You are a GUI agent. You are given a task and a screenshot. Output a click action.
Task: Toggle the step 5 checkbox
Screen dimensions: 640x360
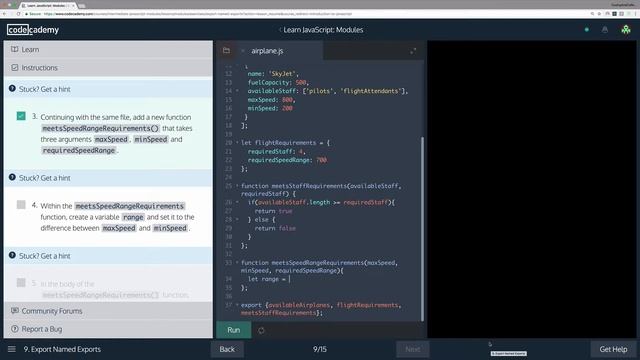pos(21,282)
